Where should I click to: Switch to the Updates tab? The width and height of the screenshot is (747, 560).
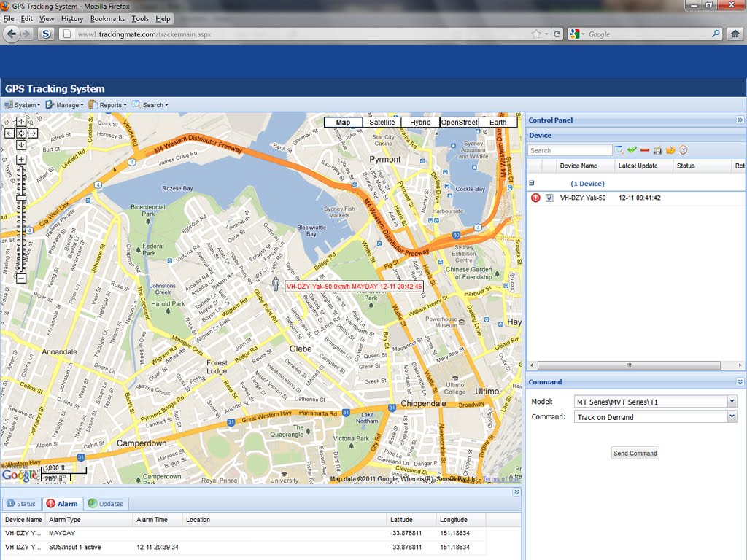pyautogui.click(x=106, y=503)
